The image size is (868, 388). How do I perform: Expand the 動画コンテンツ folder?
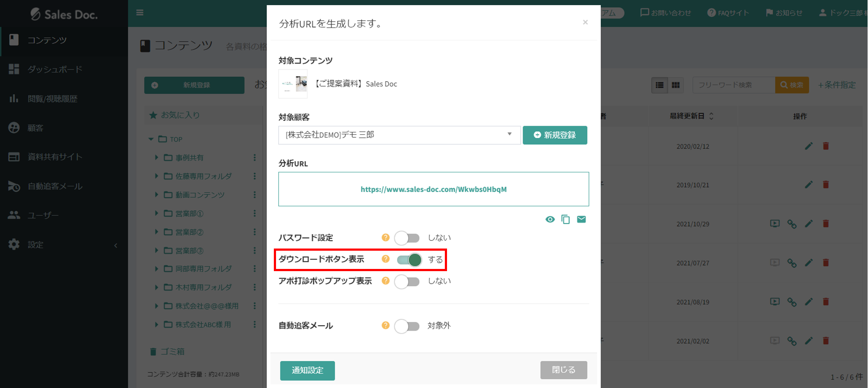click(x=157, y=195)
